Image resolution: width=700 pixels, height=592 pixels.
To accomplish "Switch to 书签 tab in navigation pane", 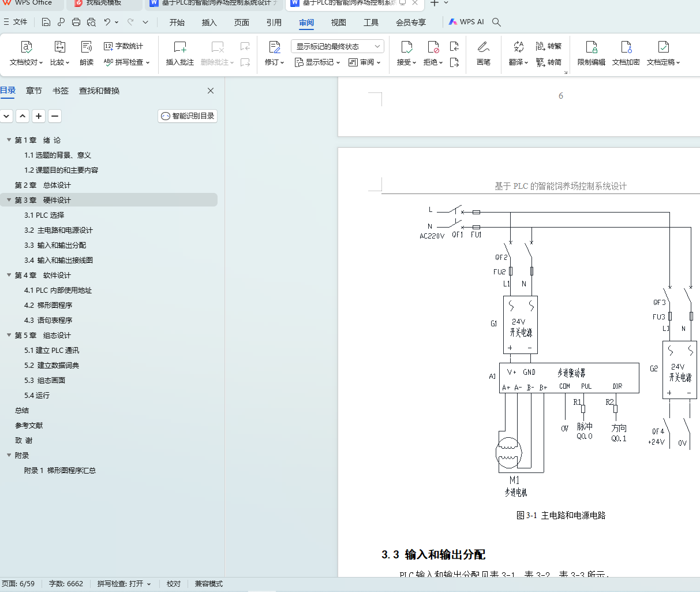I will pos(61,91).
